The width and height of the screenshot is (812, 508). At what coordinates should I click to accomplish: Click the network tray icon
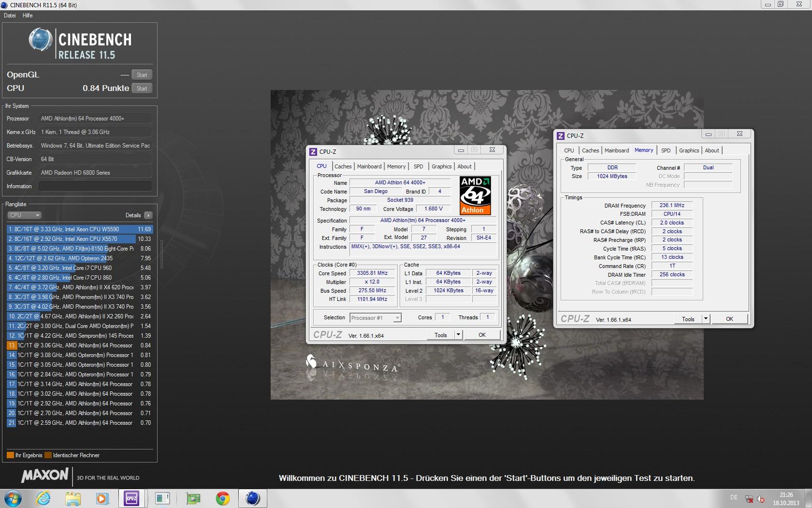tap(749, 499)
